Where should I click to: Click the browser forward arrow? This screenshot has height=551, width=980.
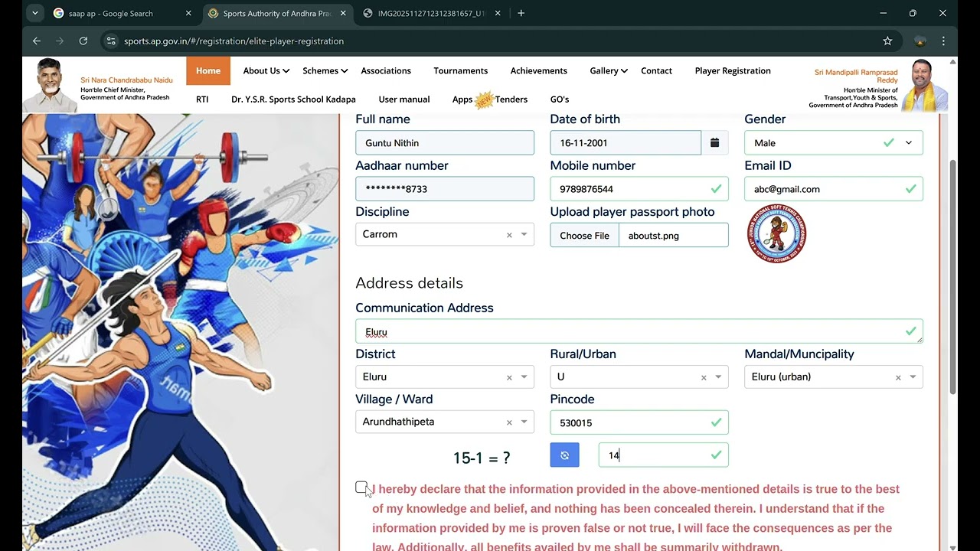coord(60,41)
